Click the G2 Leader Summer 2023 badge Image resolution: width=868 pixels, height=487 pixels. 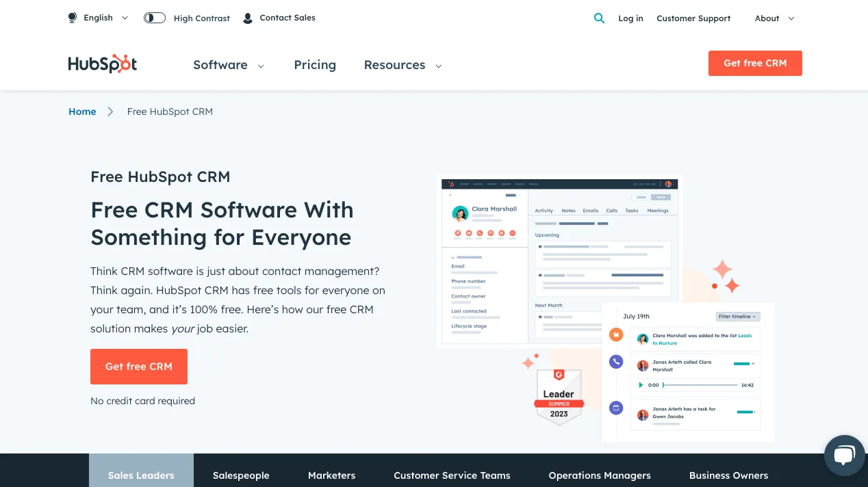pyautogui.click(x=559, y=397)
